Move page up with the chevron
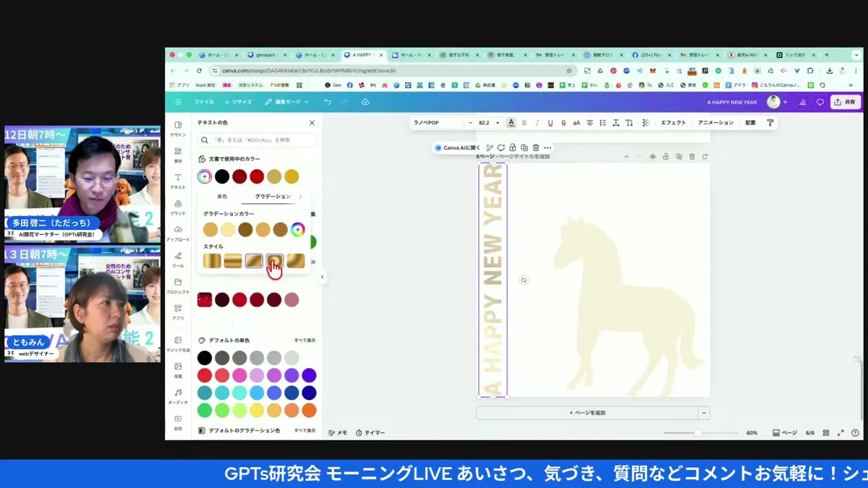Screen dimensions: 868x488 tap(626, 157)
